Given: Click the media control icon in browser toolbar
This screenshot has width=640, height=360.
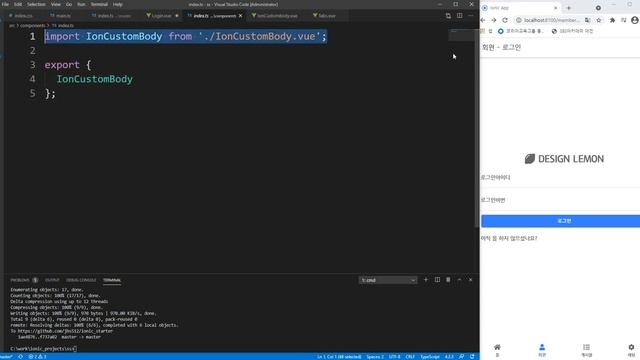Looking at the screenshot, I should coord(623,20).
